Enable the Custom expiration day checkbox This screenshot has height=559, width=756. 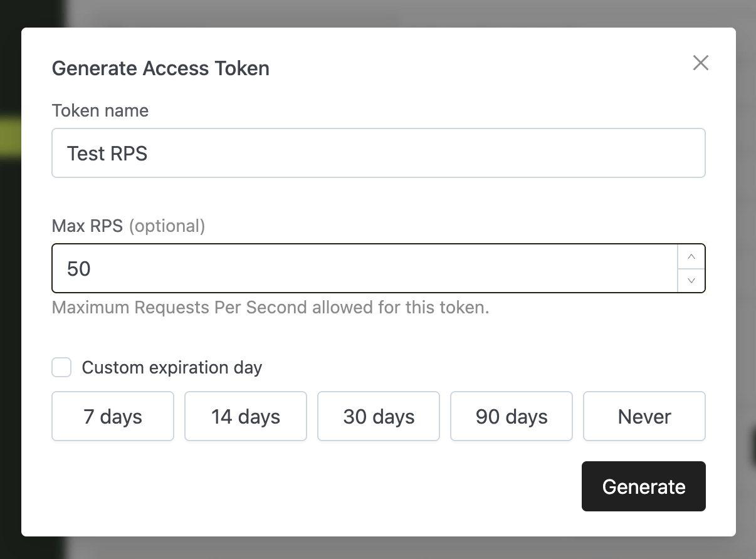pyautogui.click(x=61, y=367)
